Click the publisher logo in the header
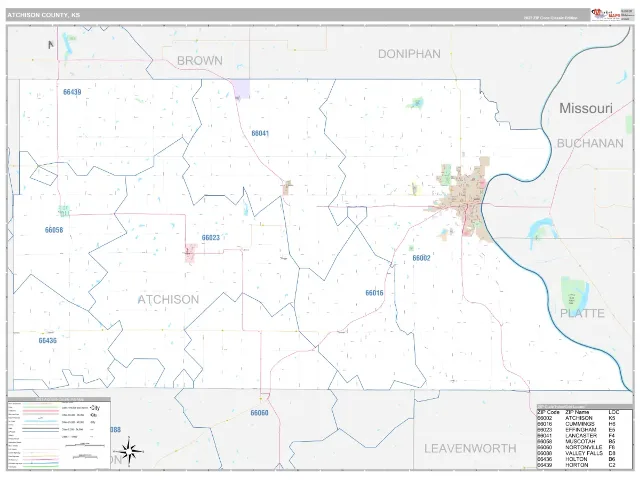This screenshot has height=480, width=640. [x=605, y=14]
